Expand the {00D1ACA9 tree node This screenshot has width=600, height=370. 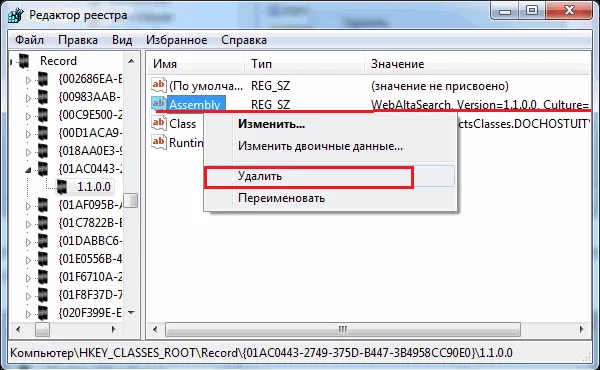coord(28,134)
